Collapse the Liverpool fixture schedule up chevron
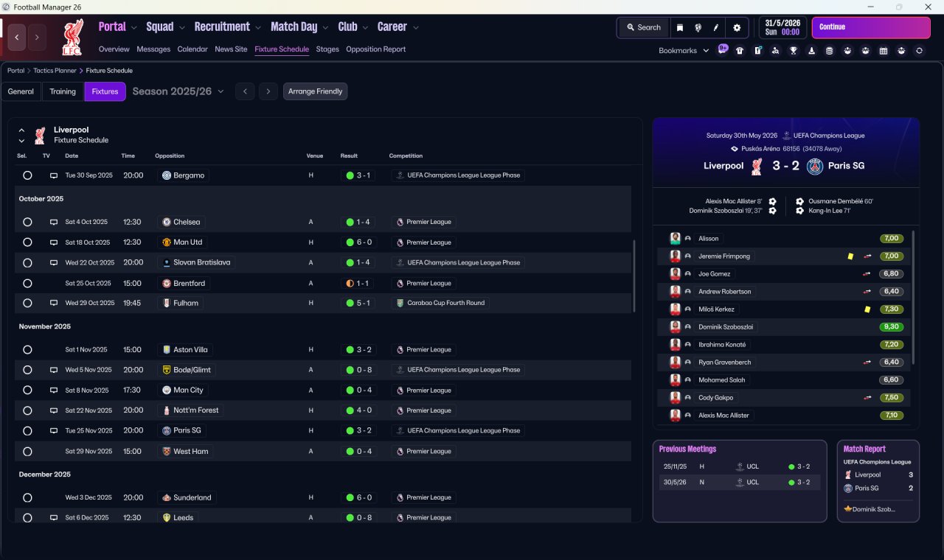944x560 pixels. point(21,130)
